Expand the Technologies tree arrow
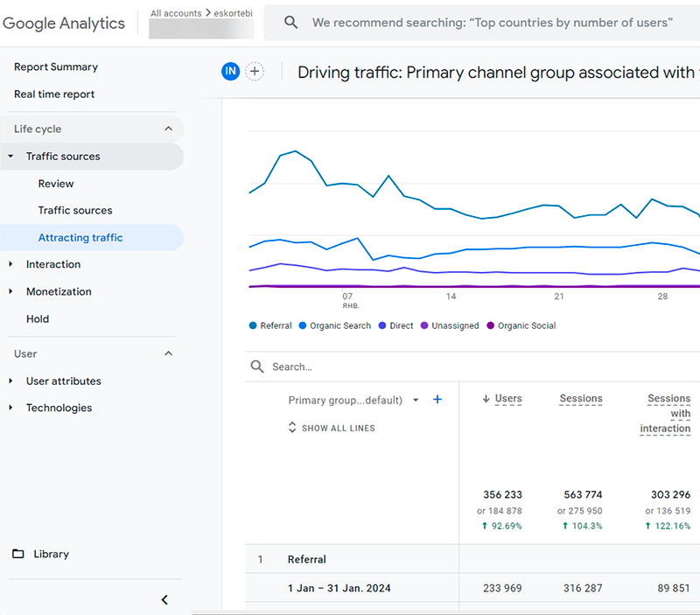This screenshot has width=700, height=615. pos(10,408)
